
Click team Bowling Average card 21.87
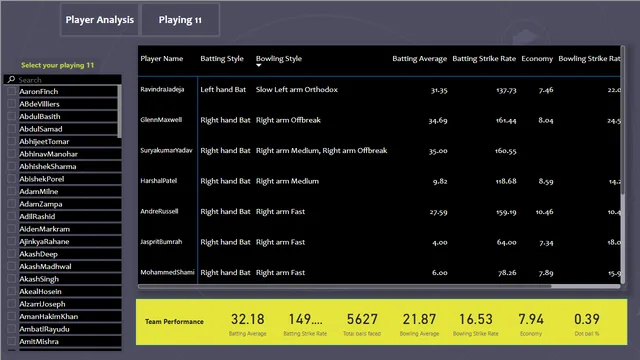click(x=419, y=324)
